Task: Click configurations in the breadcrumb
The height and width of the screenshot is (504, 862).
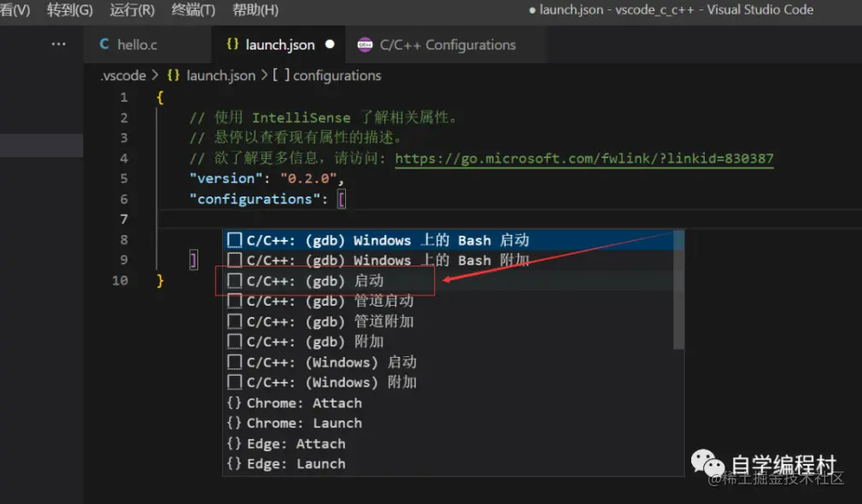Action: (337, 75)
